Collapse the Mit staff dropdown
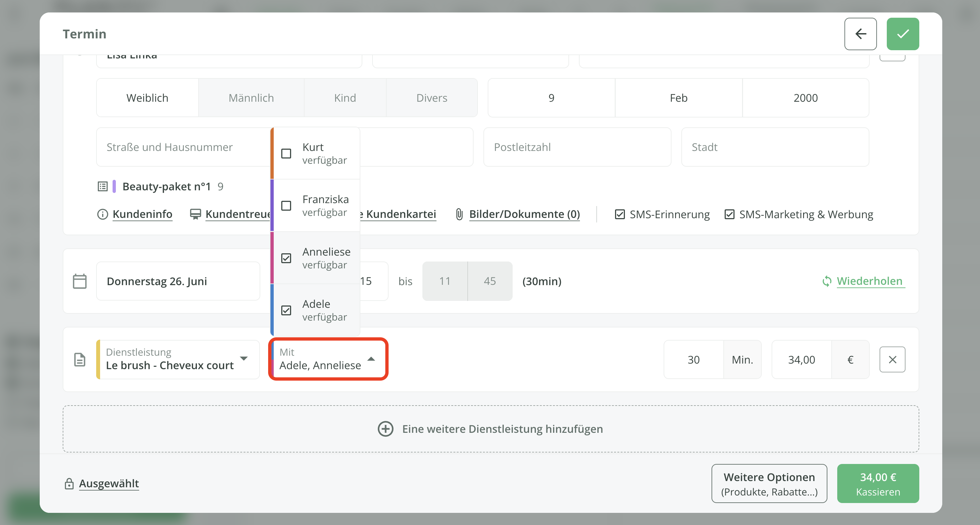This screenshot has height=525, width=980. click(x=371, y=359)
